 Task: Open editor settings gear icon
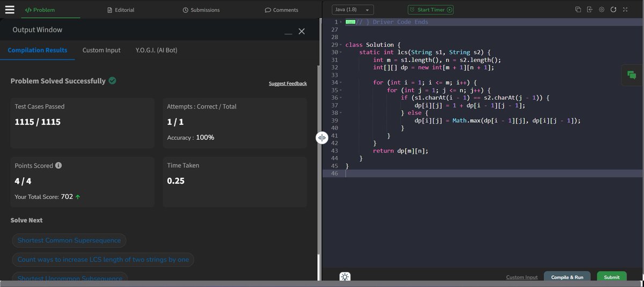click(x=602, y=10)
